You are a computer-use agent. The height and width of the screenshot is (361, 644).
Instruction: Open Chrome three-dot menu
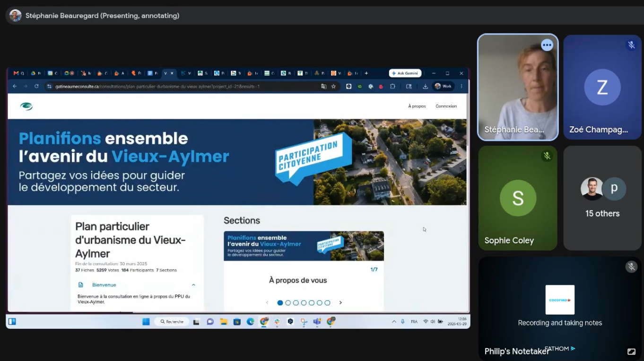coord(461,87)
